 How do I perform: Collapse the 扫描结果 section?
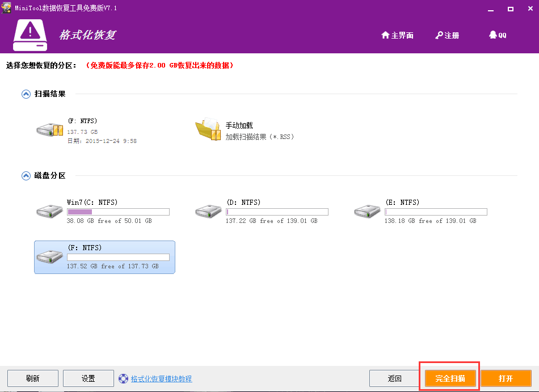point(26,94)
